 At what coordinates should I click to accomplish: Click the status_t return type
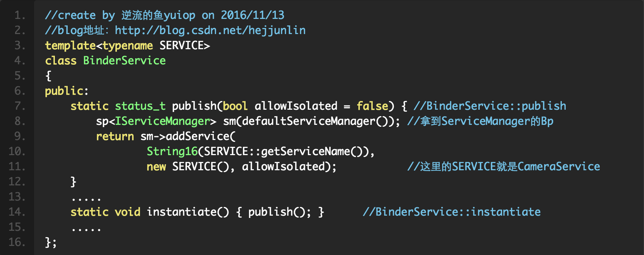click(140, 106)
